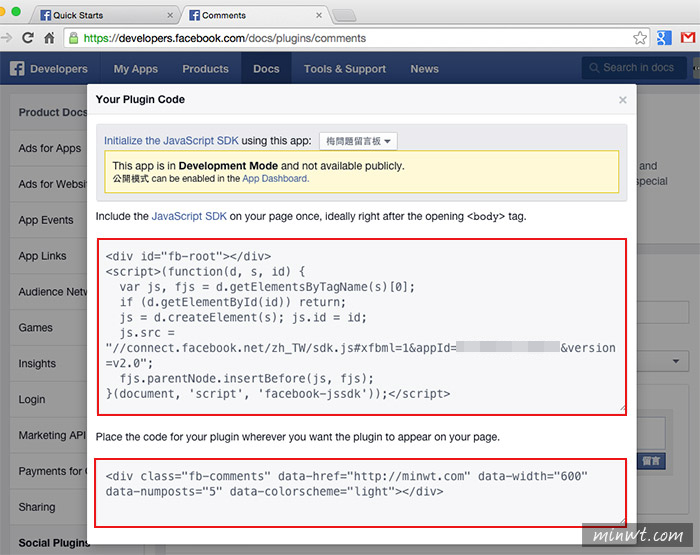The width and height of the screenshot is (700, 555).
Task: Reload the page with the refresh icon
Action: click(28, 38)
